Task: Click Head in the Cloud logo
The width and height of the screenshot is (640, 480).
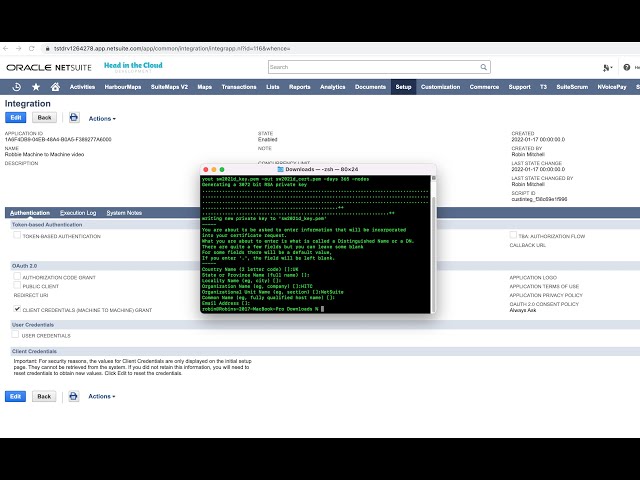Action: (x=133, y=67)
